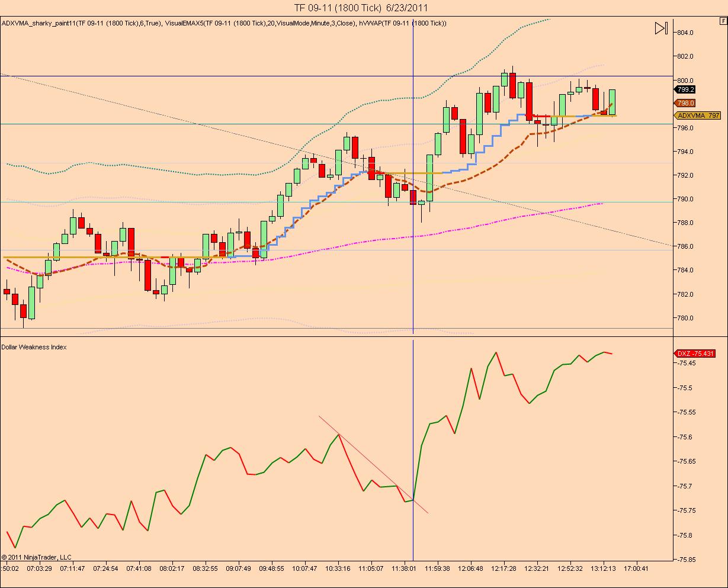Viewport: 728px width, 588px height.
Task: Click the red DXZ -75.431 value marker
Action: (x=695, y=354)
